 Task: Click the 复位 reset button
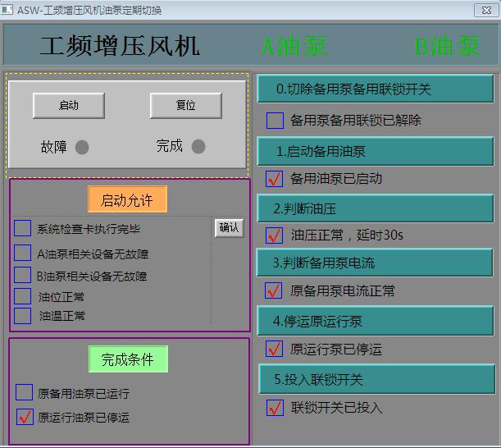(x=186, y=105)
